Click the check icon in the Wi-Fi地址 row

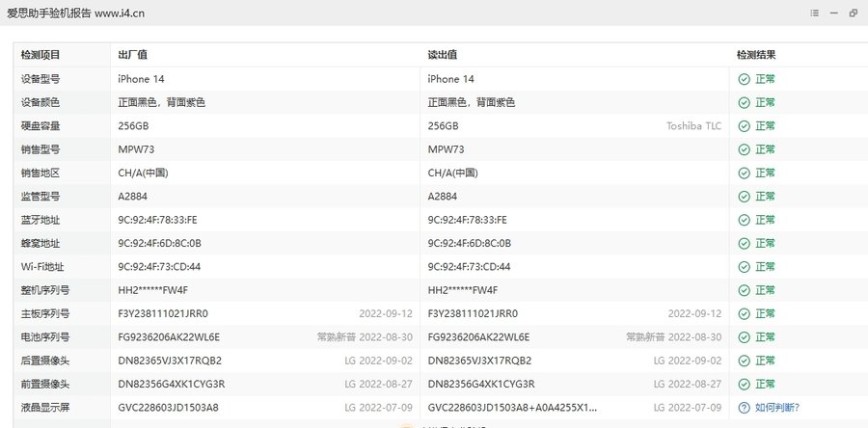pyautogui.click(x=744, y=267)
